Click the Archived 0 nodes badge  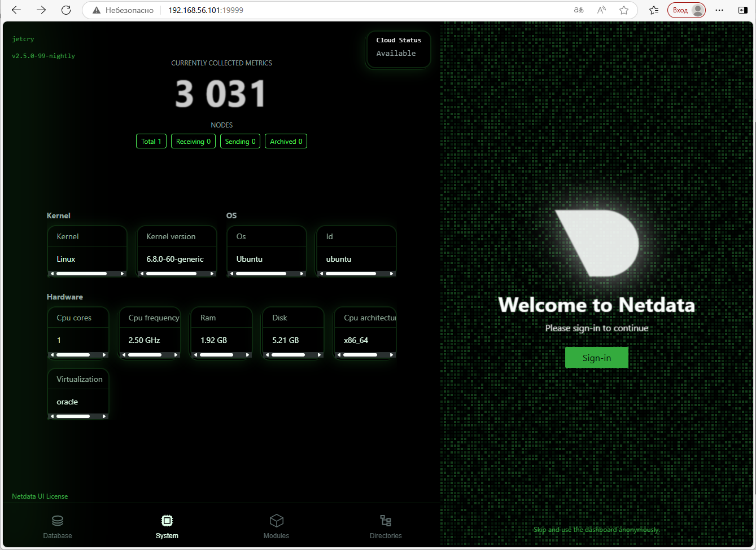coord(286,142)
